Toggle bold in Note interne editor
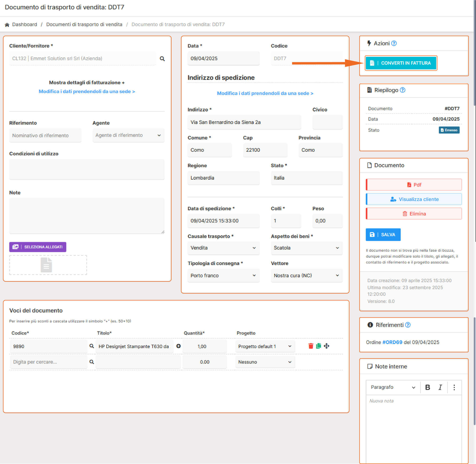This screenshot has width=476, height=464. pyautogui.click(x=427, y=387)
